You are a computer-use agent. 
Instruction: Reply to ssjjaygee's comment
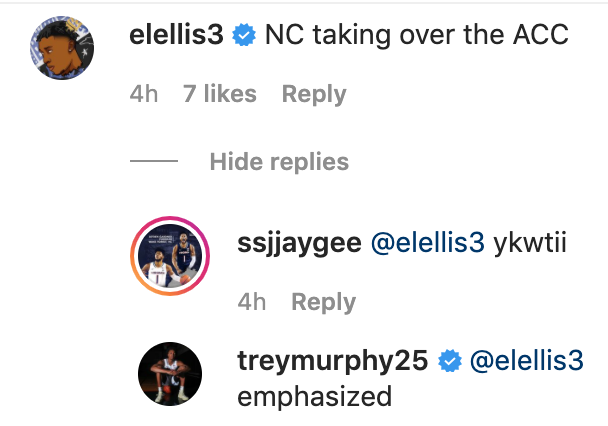pyautogui.click(x=323, y=302)
